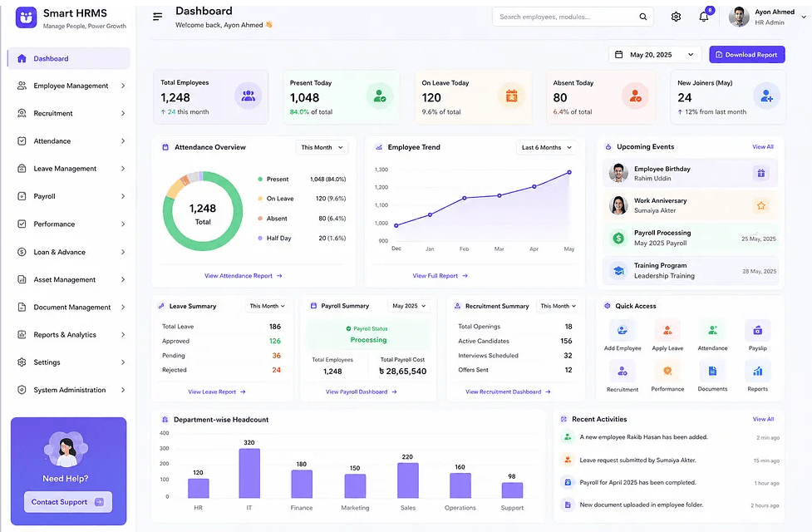Viewport: 812px width, 532px height.
Task: Open the notifications bell icon
Action: tap(703, 17)
